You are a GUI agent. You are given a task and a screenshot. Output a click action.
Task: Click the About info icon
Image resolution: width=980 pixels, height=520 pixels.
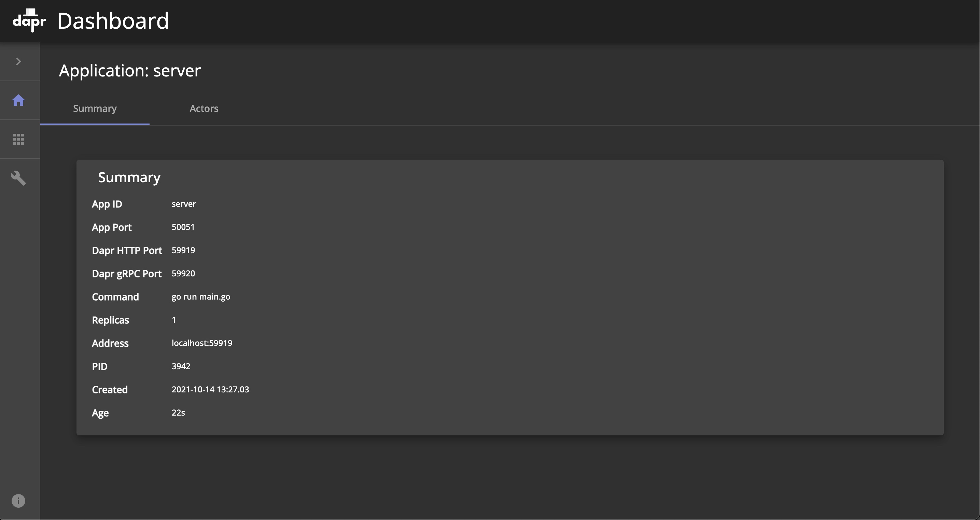point(18,501)
